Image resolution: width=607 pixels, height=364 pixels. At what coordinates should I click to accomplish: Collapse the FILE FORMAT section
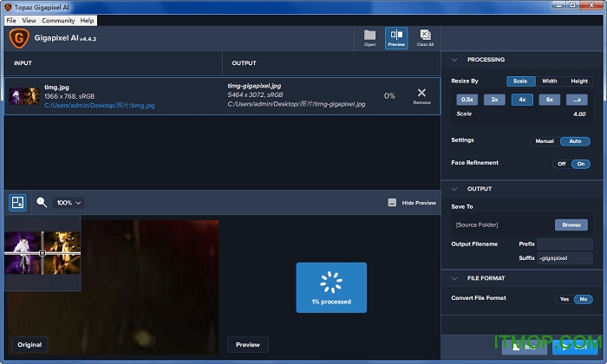pos(454,278)
